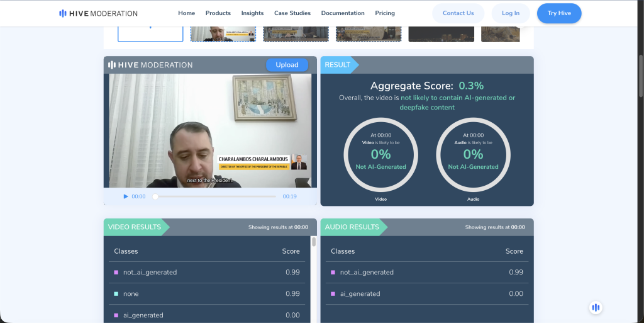This screenshot has height=323, width=644.
Task: Click the Video 0% score circle
Action: [380, 154]
